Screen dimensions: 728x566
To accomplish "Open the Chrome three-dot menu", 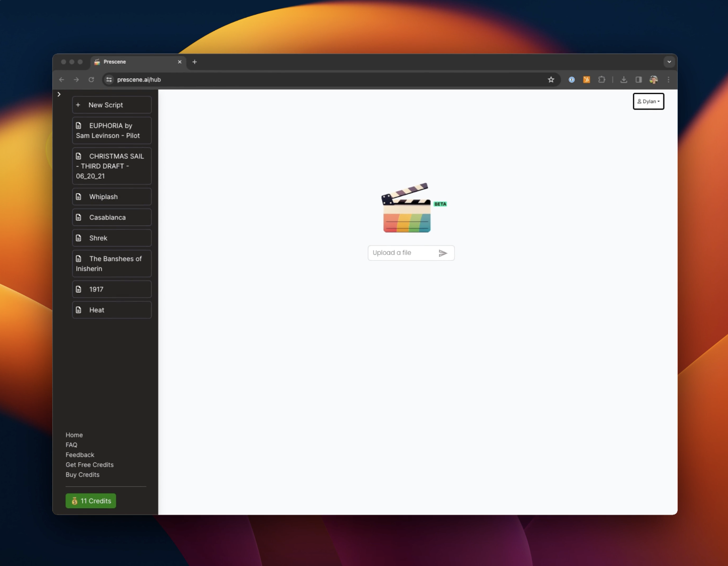I will click(x=668, y=80).
